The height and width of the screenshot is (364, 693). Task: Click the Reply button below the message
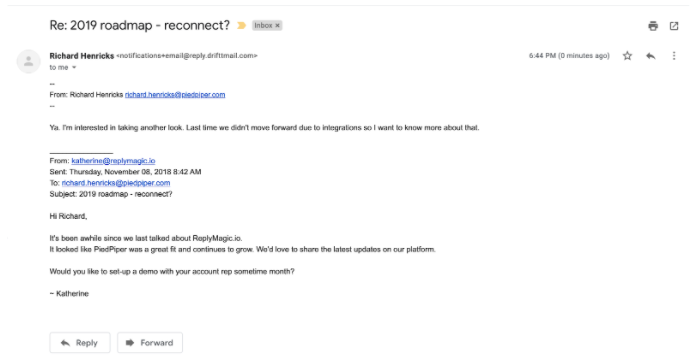click(80, 342)
